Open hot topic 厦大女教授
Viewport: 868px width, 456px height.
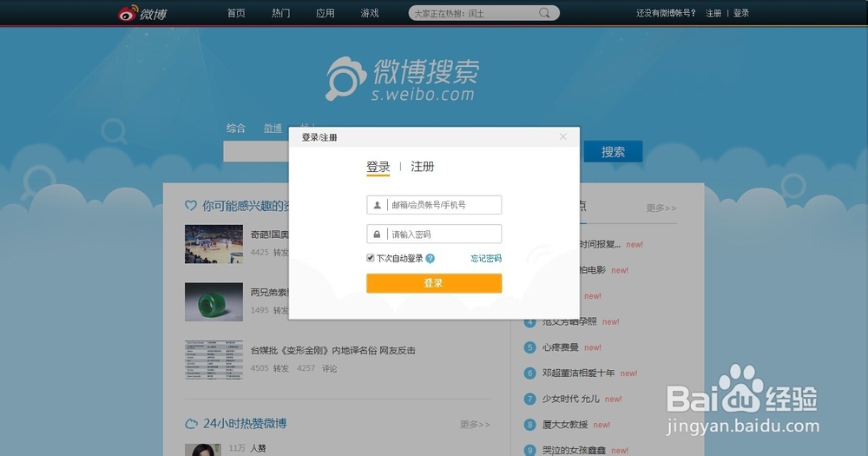565,425
